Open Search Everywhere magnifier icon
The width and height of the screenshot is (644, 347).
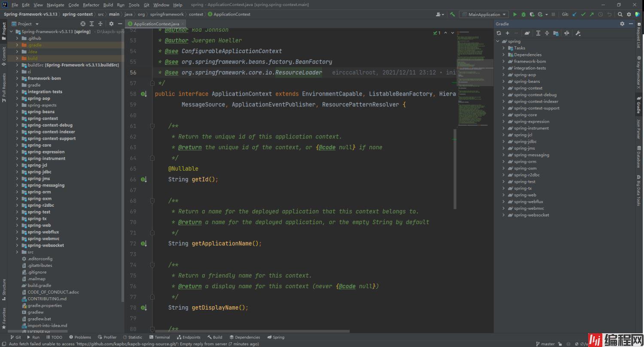[621, 14]
